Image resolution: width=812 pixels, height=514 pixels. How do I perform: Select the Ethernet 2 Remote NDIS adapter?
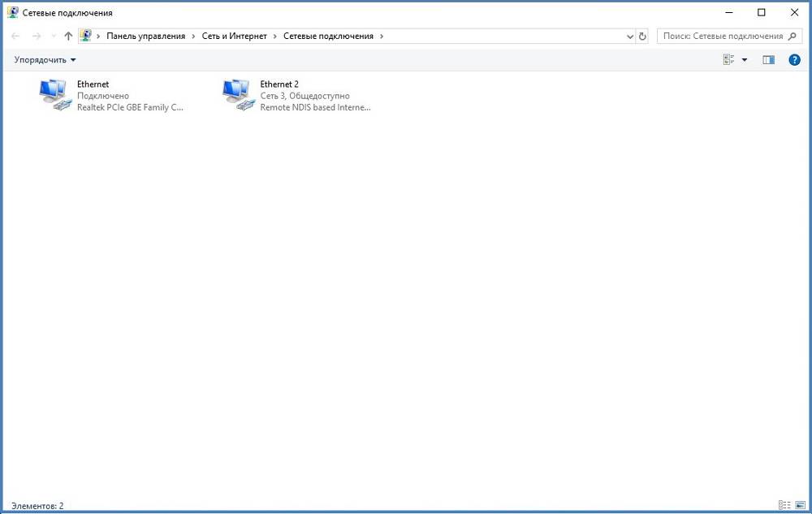pyautogui.click(x=239, y=95)
